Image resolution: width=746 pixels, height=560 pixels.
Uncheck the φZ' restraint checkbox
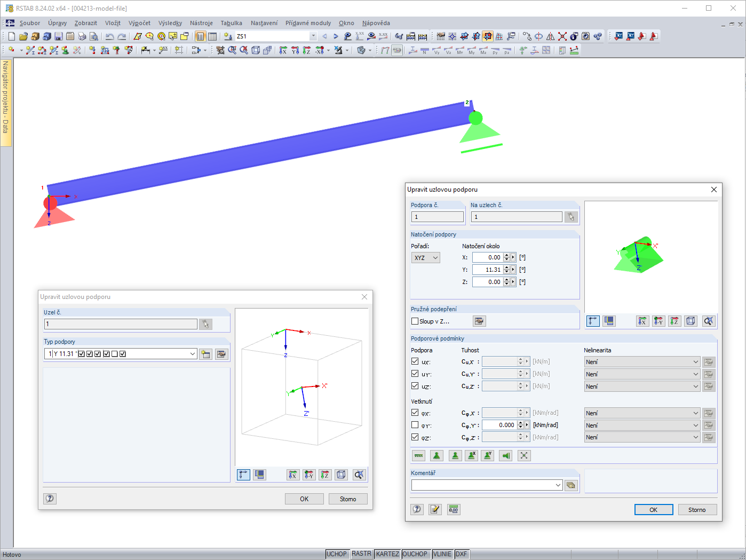click(x=415, y=437)
